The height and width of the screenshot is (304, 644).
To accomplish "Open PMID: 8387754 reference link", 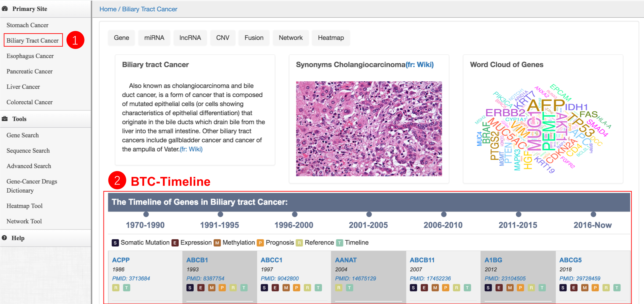I will tap(205, 279).
